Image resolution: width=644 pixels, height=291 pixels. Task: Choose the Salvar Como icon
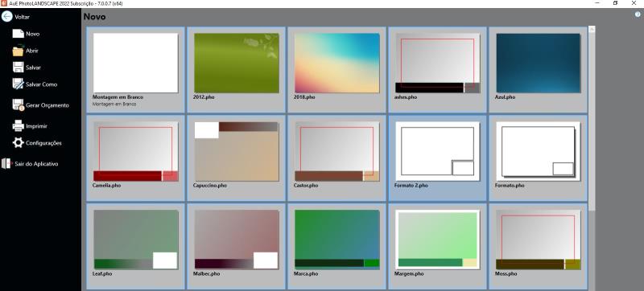pos(18,84)
